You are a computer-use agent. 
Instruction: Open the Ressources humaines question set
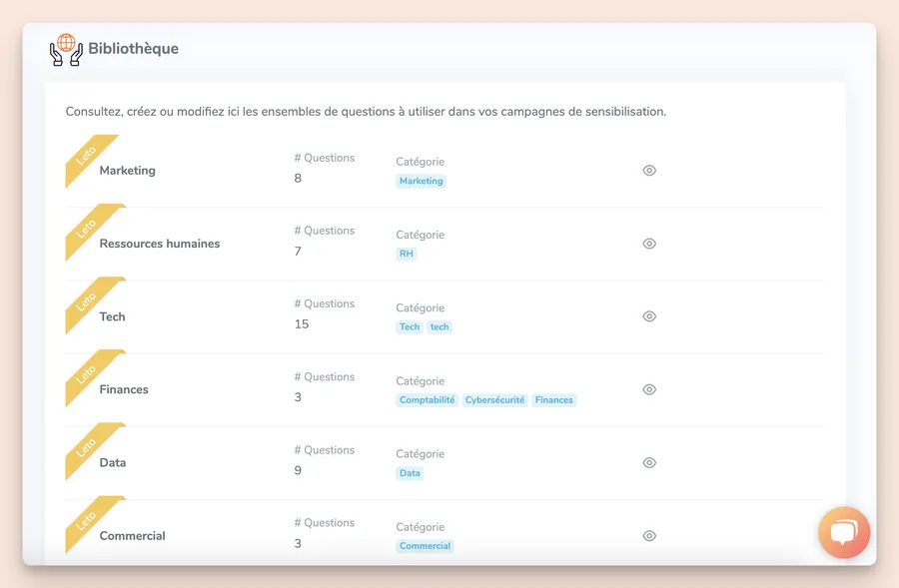159,244
